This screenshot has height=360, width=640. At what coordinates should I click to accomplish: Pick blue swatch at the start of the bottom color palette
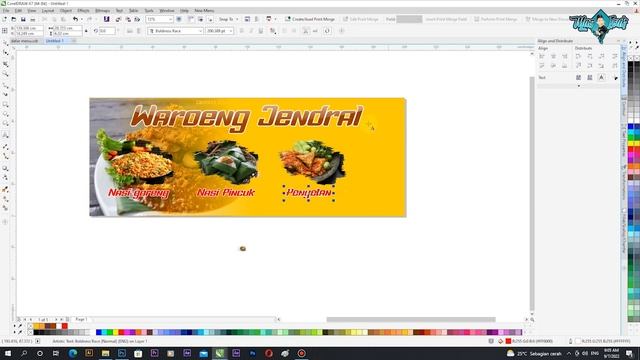99,332
